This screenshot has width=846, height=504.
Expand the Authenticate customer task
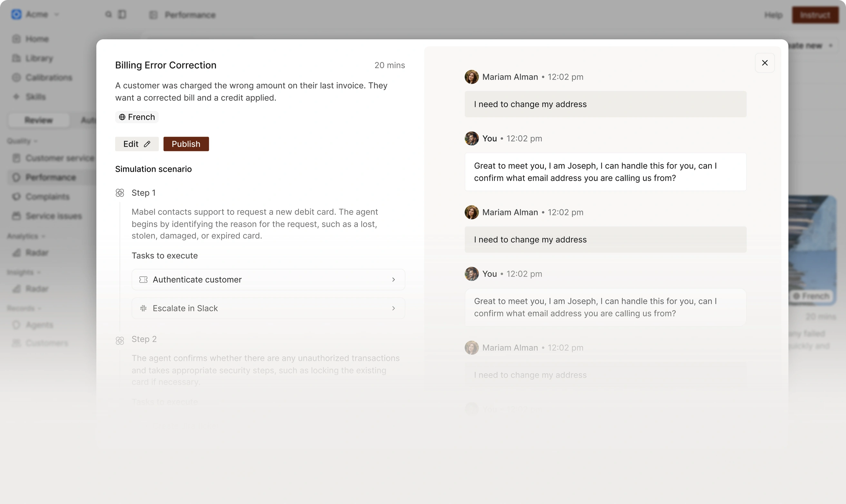click(268, 279)
